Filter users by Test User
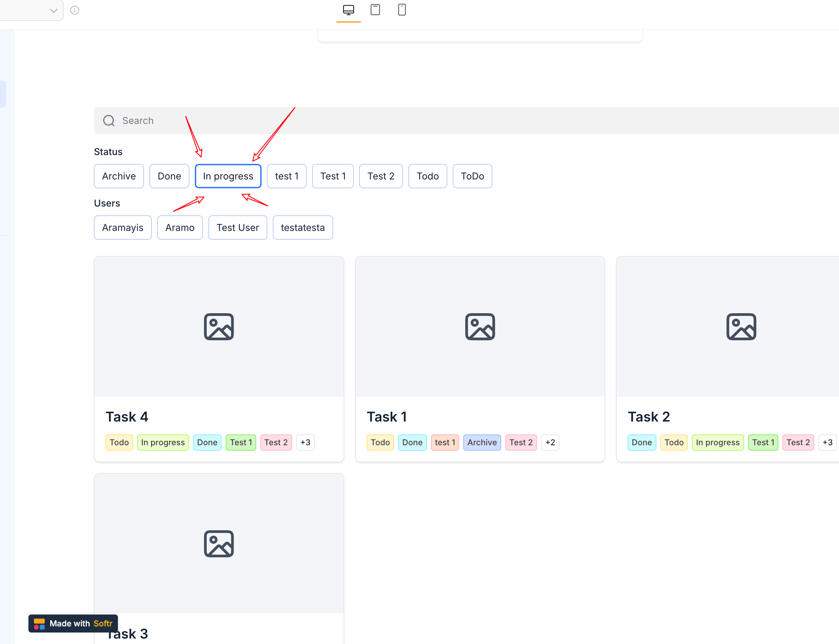 [238, 228]
